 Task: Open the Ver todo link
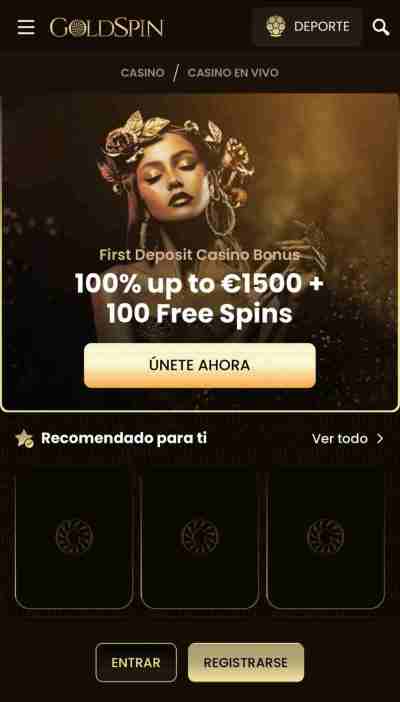[340, 439]
